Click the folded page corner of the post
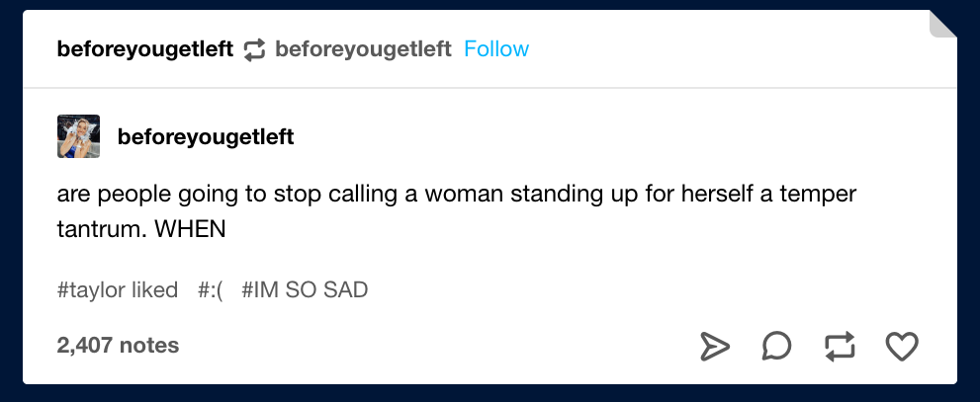Image resolution: width=980 pixels, height=402 pixels. [943, 24]
